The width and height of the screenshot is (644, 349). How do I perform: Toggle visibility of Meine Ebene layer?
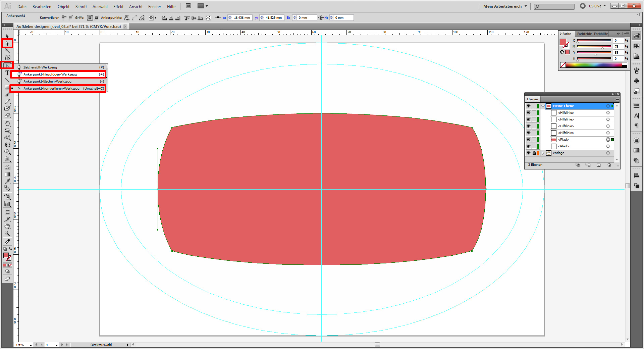(x=528, y=106)
